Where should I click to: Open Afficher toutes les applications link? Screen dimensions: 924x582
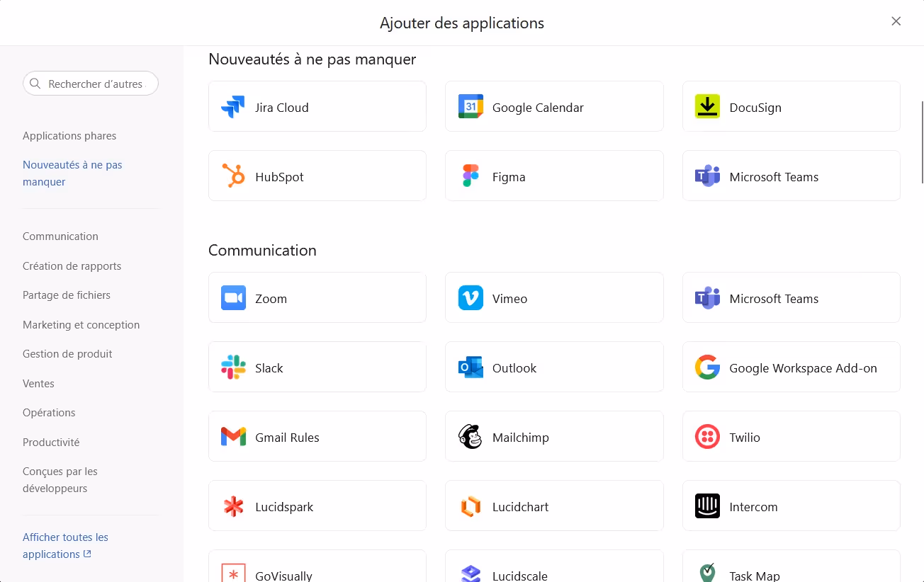65,546
